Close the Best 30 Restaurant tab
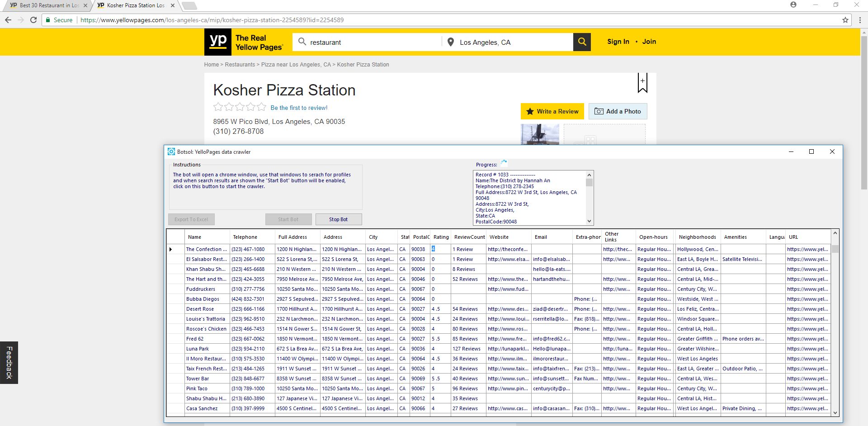868x426 pixels. click(85, 5)
